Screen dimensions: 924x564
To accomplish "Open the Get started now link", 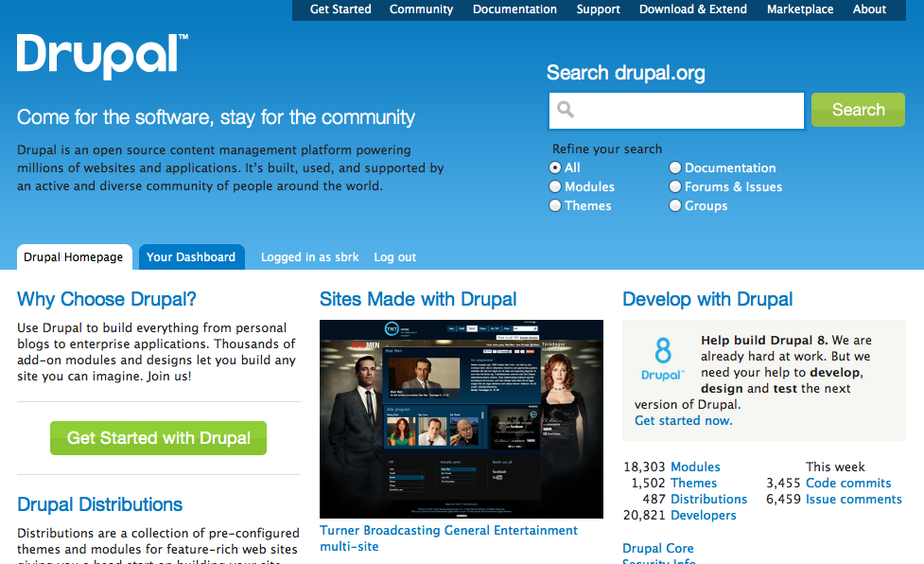I will [683, 420].
